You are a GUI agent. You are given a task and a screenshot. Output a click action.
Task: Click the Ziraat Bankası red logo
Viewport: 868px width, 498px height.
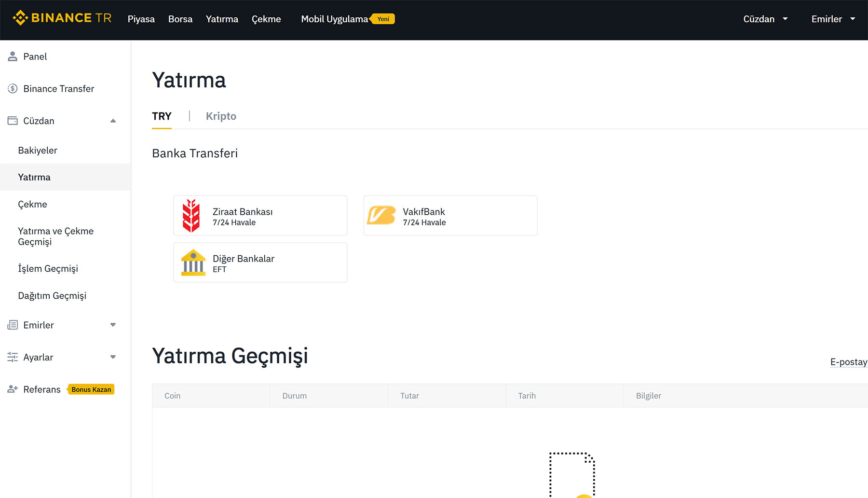click(191, 216)
